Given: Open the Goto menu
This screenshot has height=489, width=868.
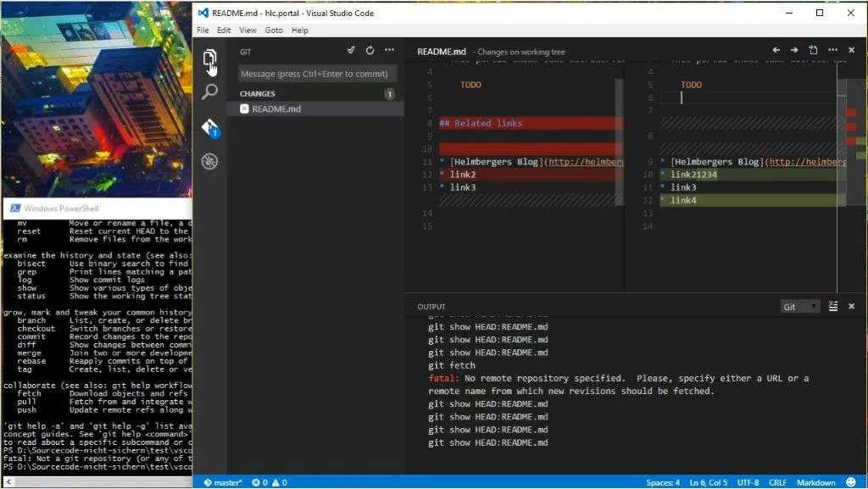Looking at the screenshot, I should (x=274, y=30).
